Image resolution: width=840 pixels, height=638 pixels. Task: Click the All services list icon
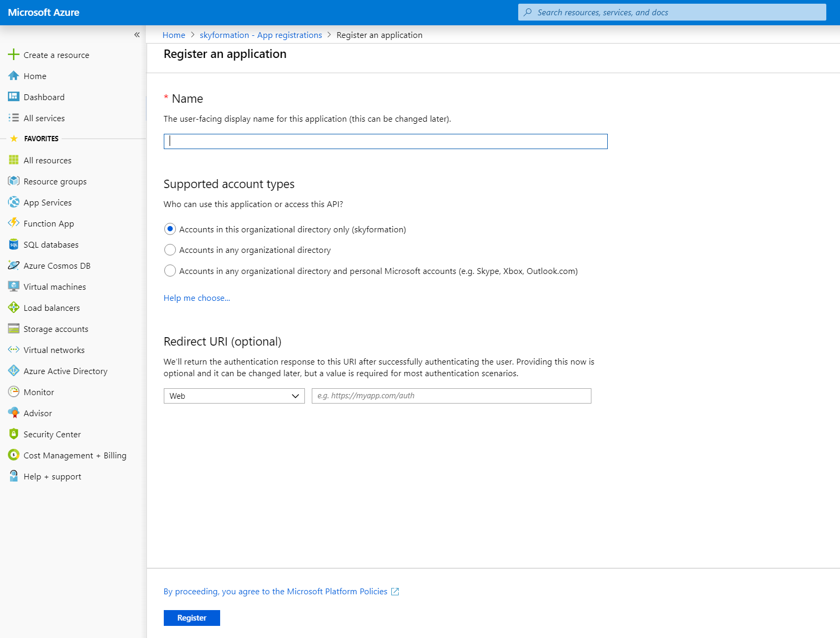[14, 117]
